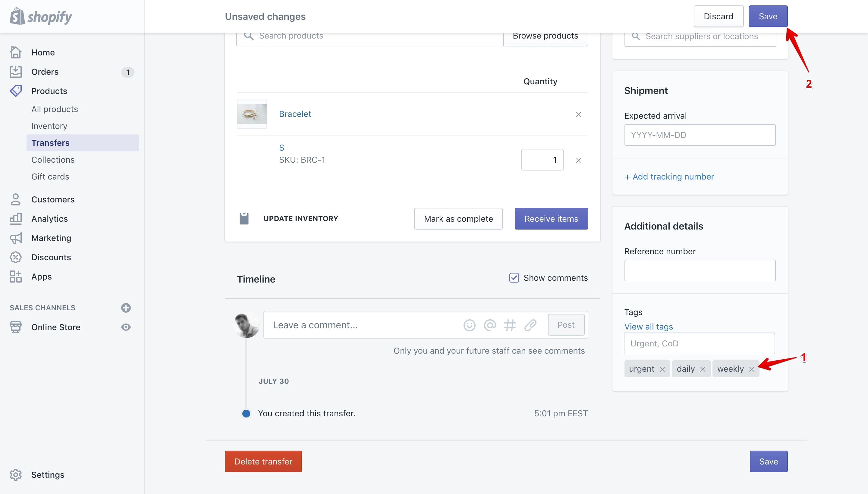The width and height of the screenshot is (868, 494).
Task: Open Inventory submenu item
Action: coord(49,126)
